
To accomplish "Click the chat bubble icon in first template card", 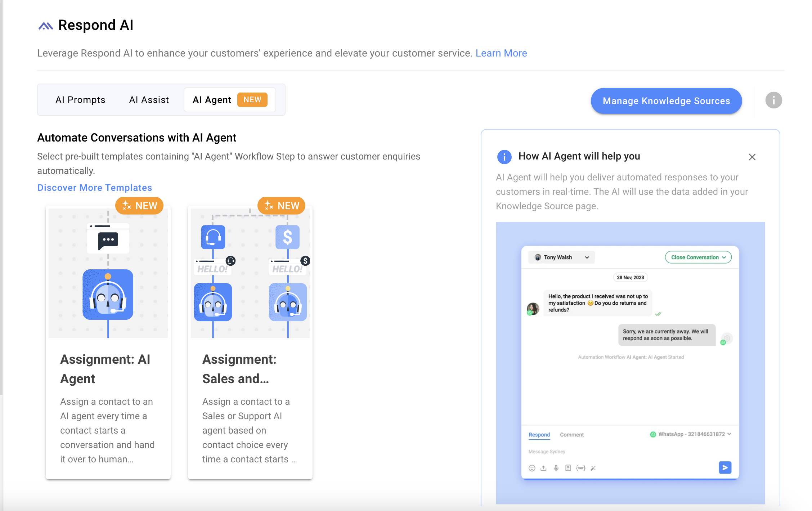I will 108,239.
